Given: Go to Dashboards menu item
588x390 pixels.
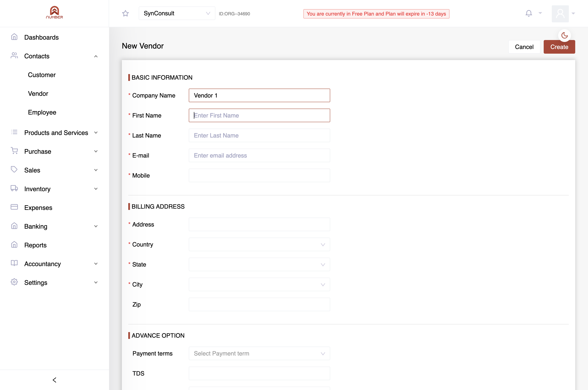Looking at the screenshot, I should click(x=42, y=37).
